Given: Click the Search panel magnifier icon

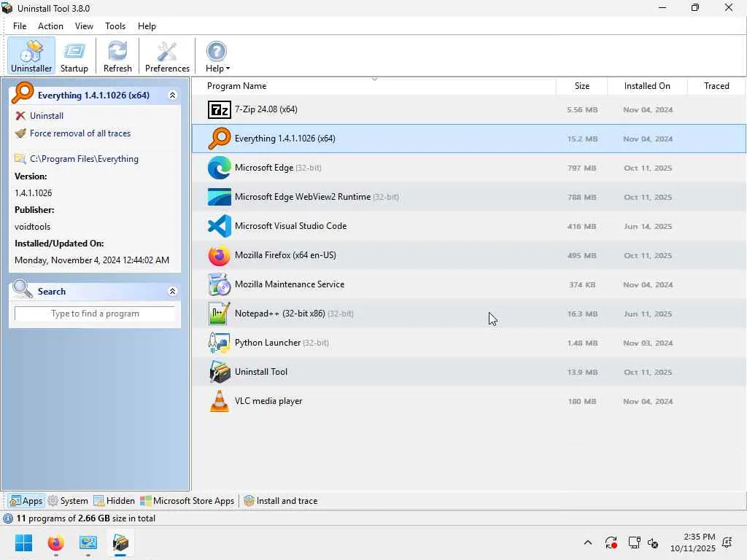Looking at the screenshot, I should pyautogui.click(x=23, y=289).
